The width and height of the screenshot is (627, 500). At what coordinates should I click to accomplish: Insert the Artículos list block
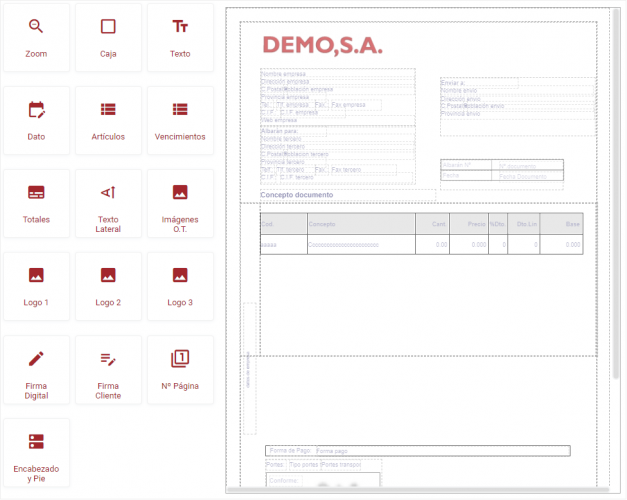[108, 120]
